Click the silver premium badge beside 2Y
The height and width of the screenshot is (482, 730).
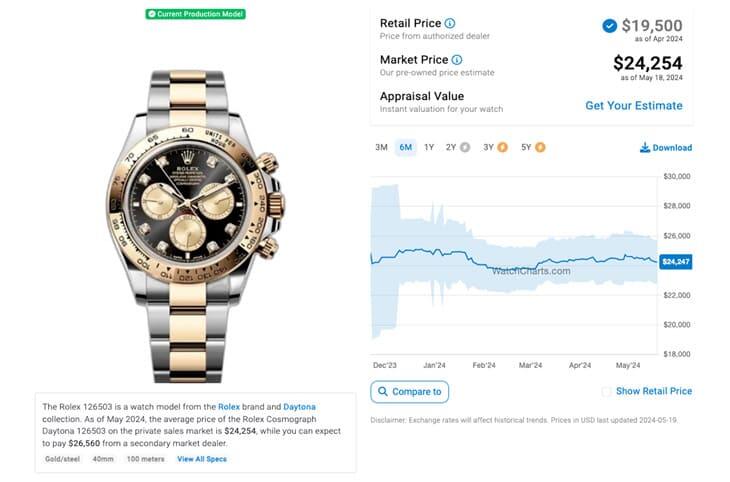tap(464, 147)
